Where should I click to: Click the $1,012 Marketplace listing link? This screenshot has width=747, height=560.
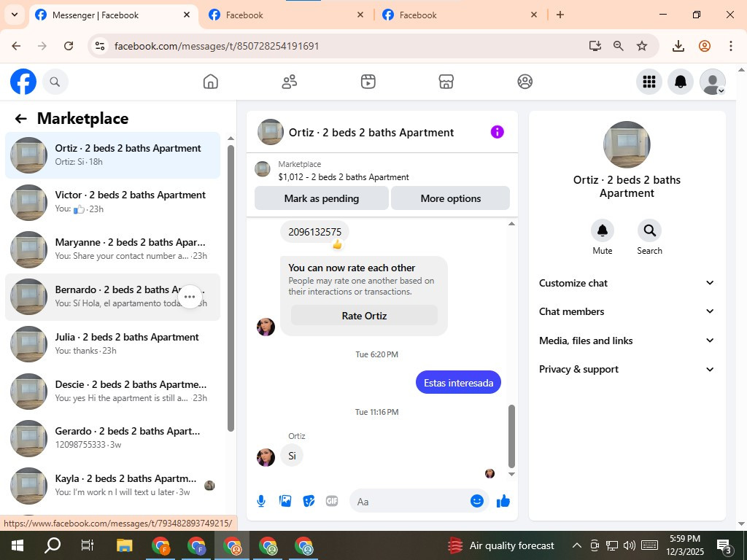[344, 177]
